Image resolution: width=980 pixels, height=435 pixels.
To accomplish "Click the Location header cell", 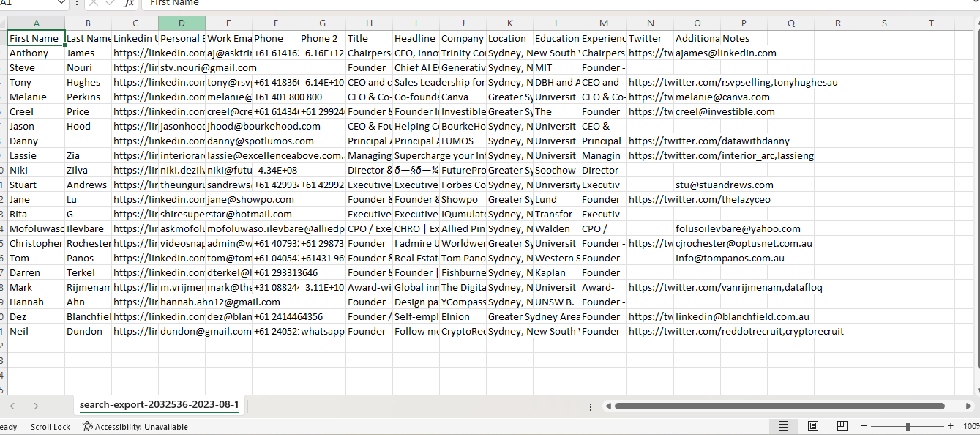I will point(509,38).
